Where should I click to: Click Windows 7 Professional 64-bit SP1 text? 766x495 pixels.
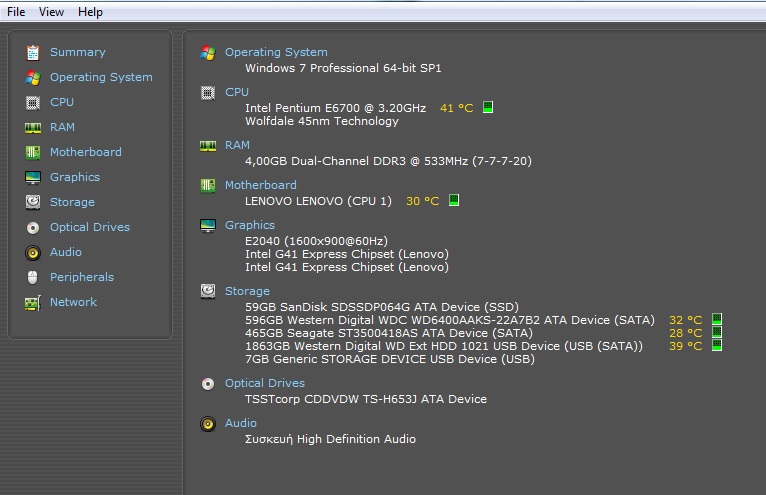[343, 68]
